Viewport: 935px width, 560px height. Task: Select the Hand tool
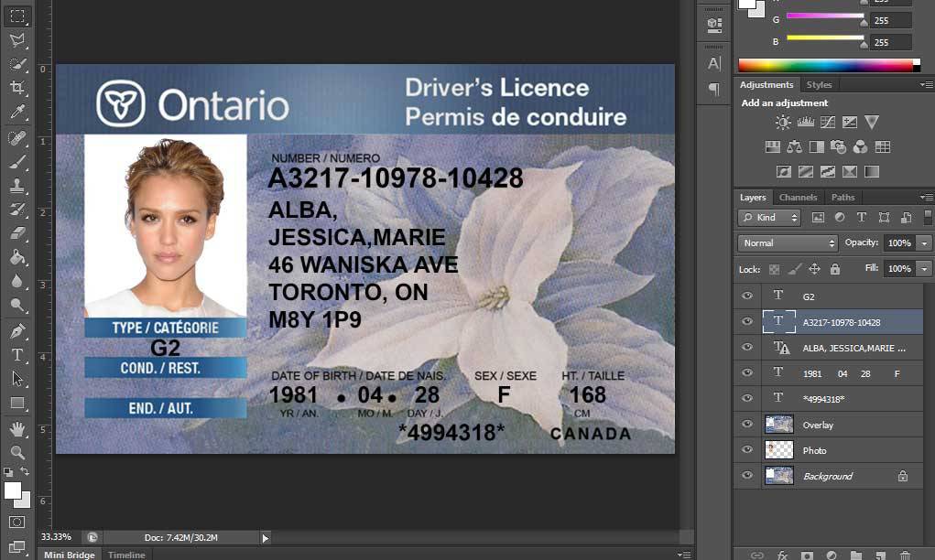point(17,428)
